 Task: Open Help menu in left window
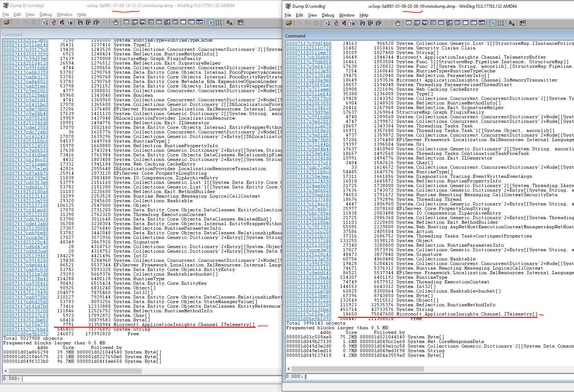point(82,14)
